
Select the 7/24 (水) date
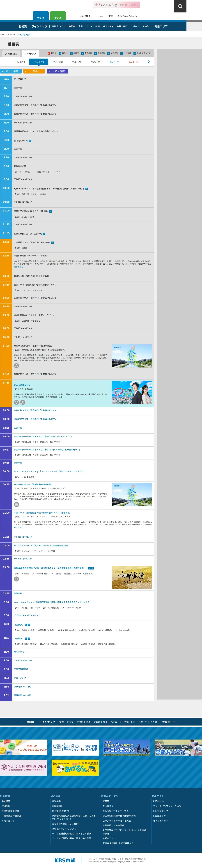tap(57, 62)
